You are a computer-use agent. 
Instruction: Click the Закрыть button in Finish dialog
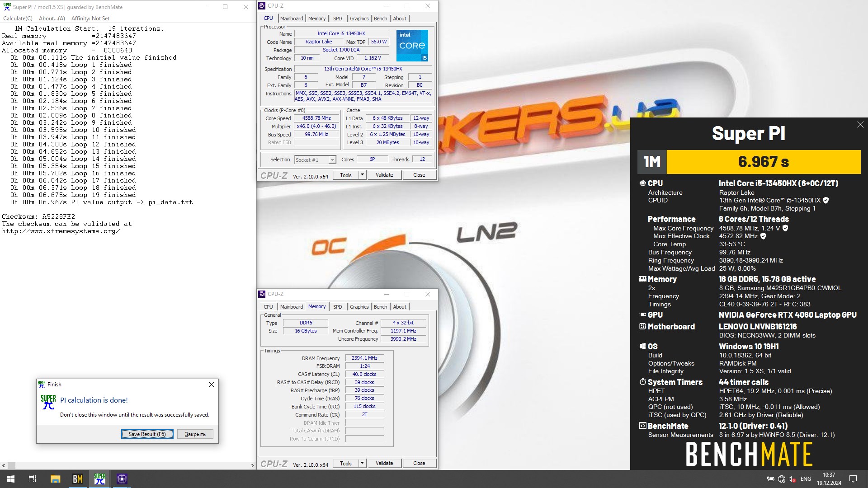[x=195, y=434]
